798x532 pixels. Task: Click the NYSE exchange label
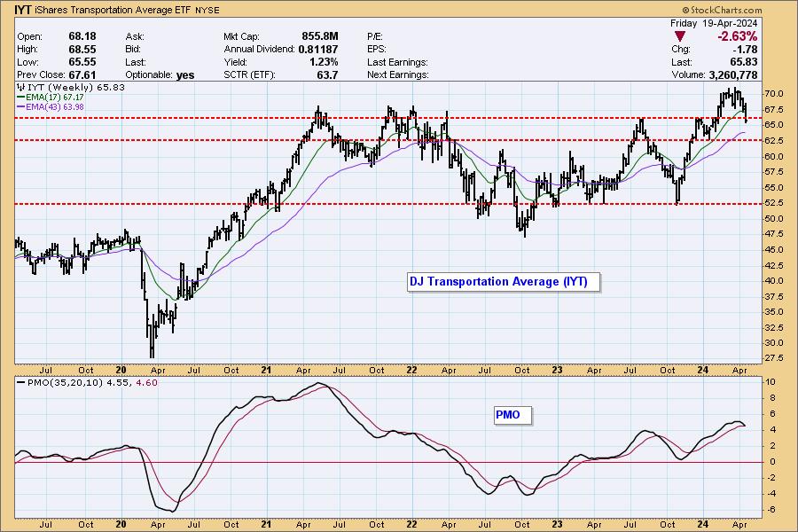point(207,10)
